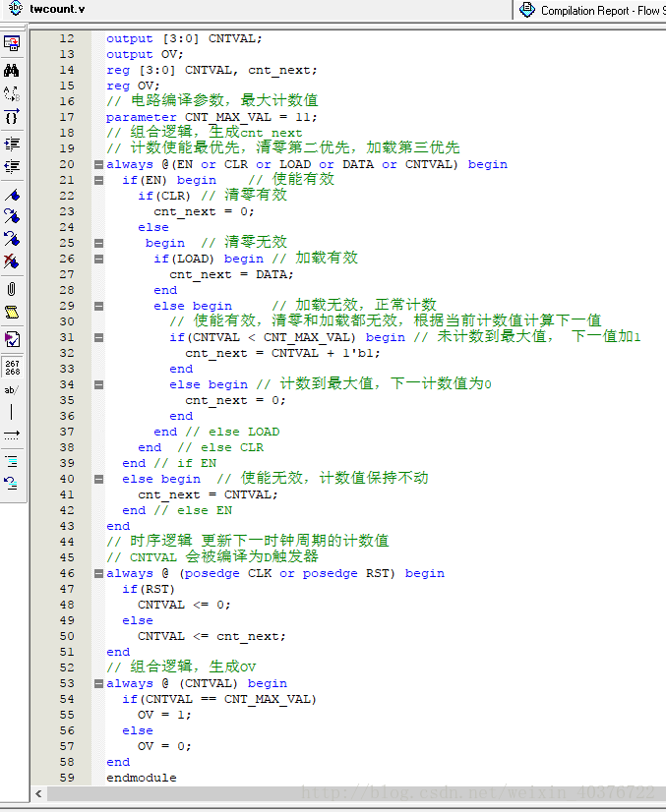Viewport: 666px width, 812px height.
Task: Collapse the always block on line 20
Action: 98,165
